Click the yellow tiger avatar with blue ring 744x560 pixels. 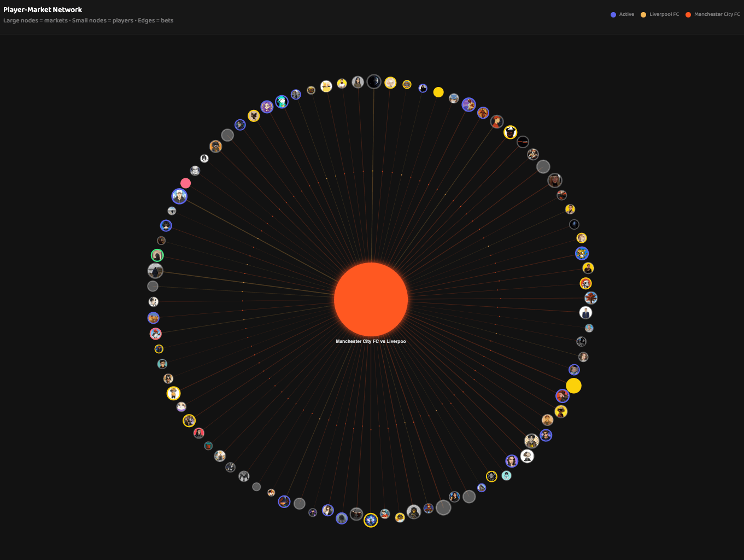coord(582,253)
